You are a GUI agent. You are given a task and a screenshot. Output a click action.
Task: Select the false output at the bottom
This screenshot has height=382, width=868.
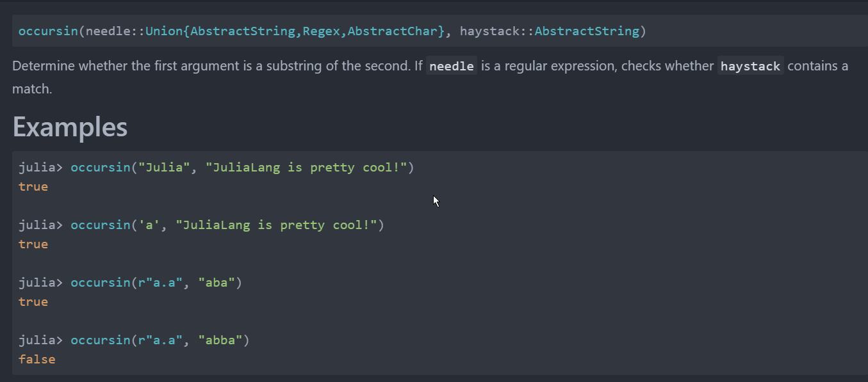coord(37,359)
